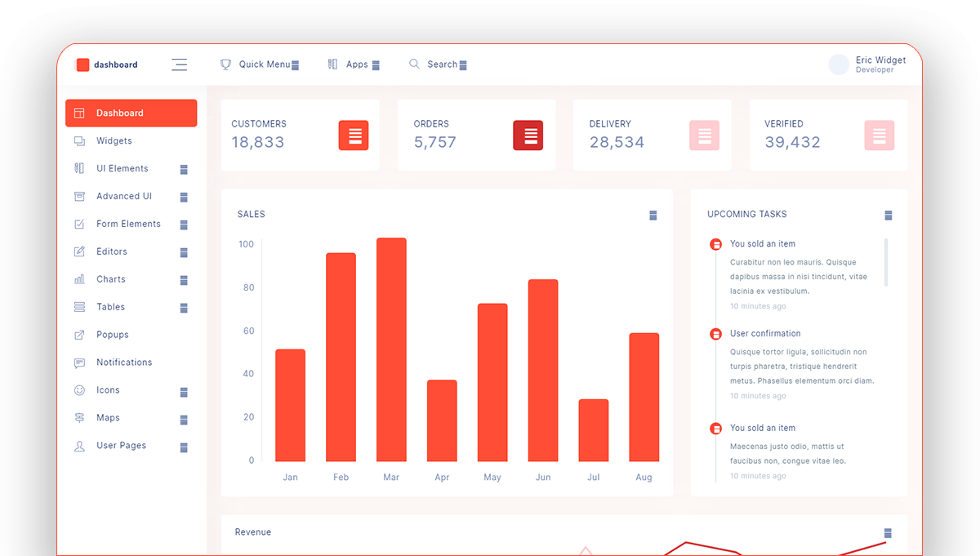Click the Verified card icon

coord(880,136)
